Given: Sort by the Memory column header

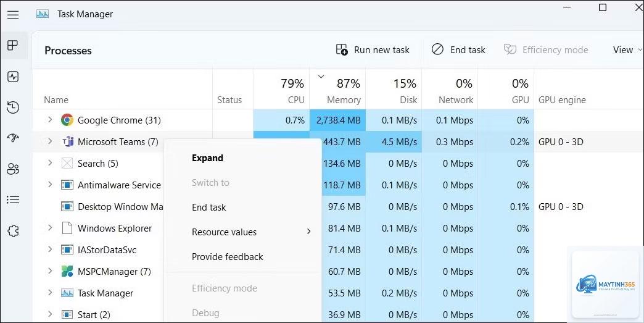Looking at the screenshot, I should click(337, 89).
